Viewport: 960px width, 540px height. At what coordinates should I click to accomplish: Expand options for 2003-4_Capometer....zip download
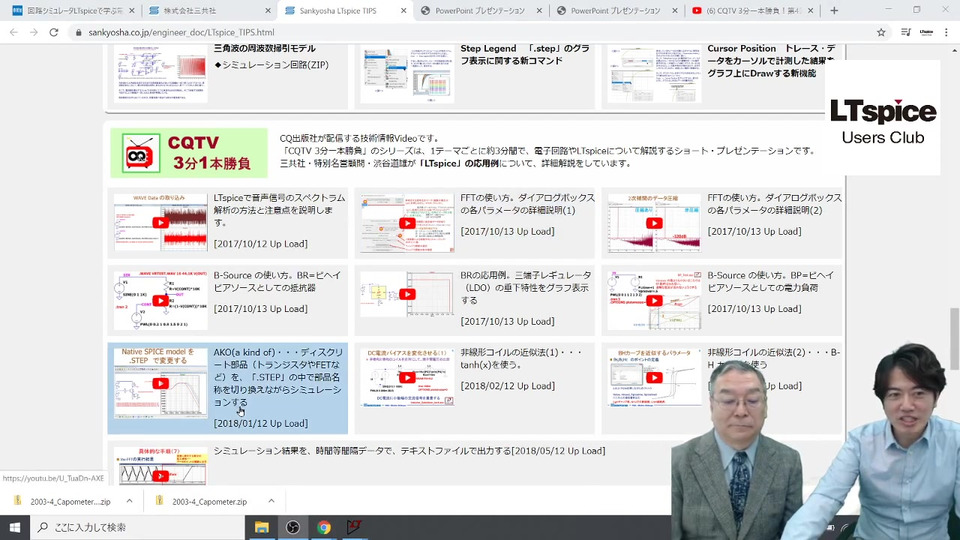coord(129,501)
